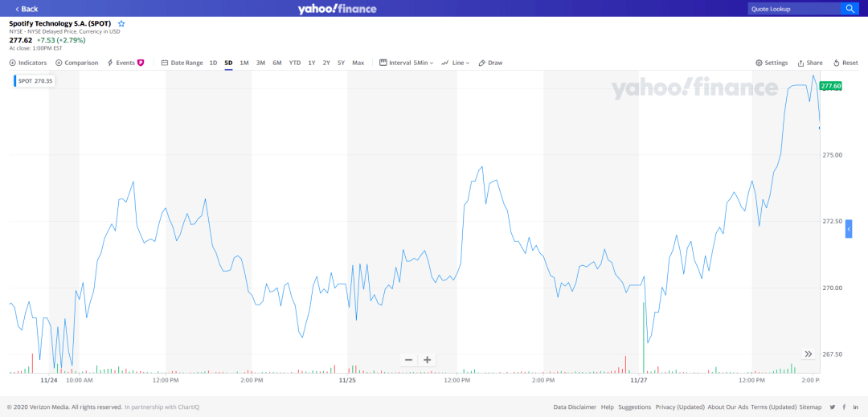
Task: Open the Comparison menu
Action: tap(77, 63)
